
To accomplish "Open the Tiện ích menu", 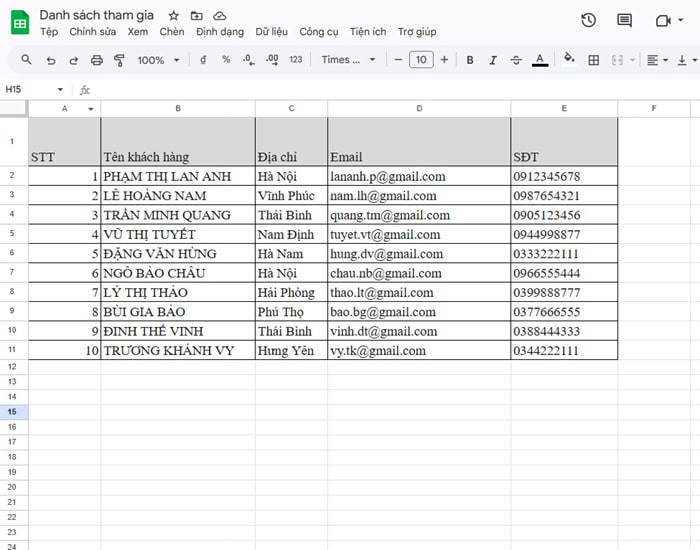I will tap(368, 32).
